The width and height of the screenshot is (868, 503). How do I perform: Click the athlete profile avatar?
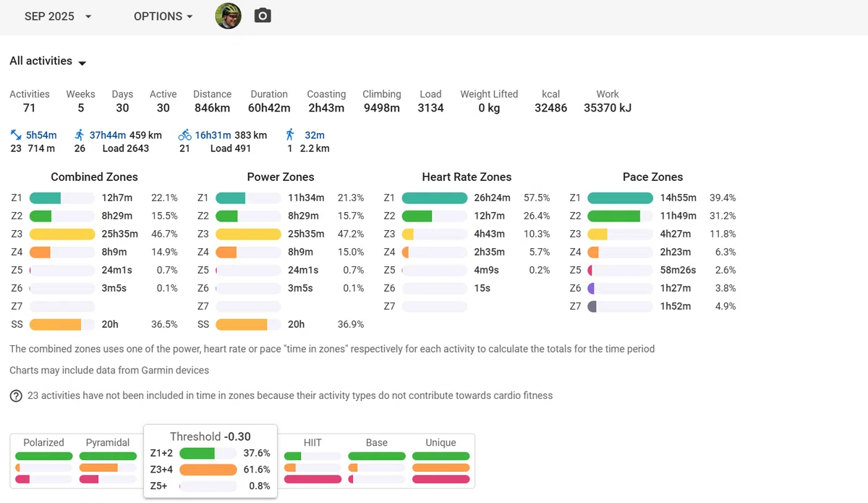(229, 16)
